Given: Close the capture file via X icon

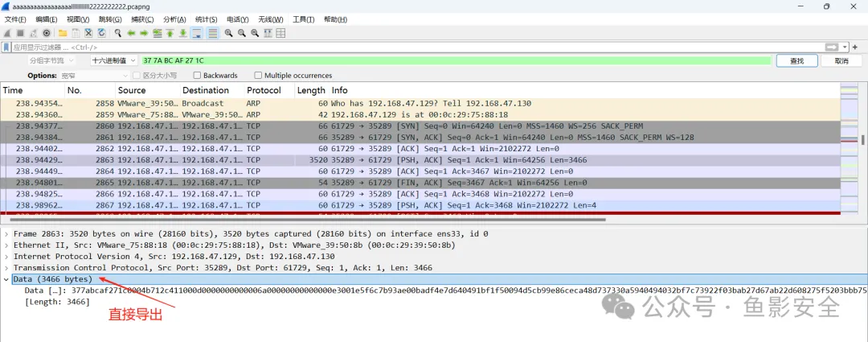Looking at the screenshot, I should [x=88, y=33].
